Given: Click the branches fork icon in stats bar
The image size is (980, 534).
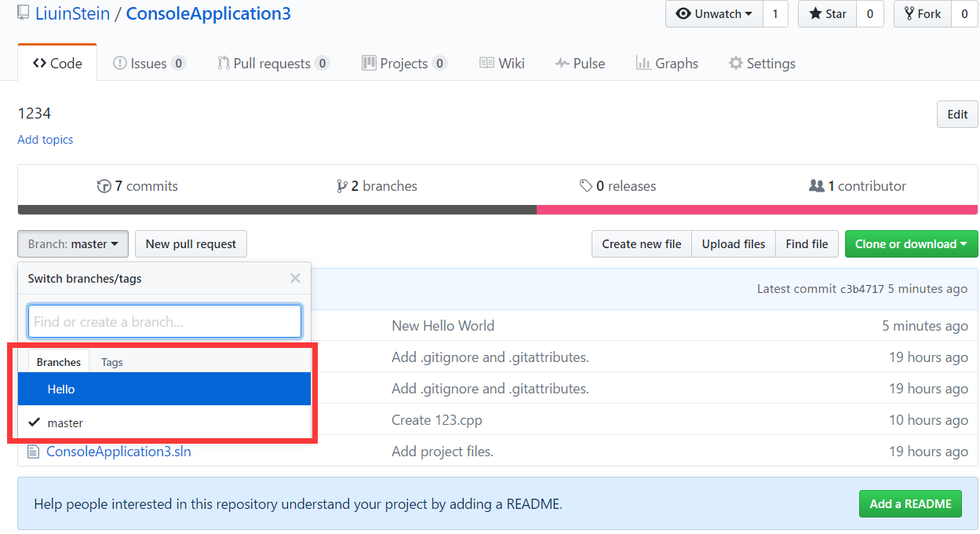Looking at the screenshot, I should pyautogui.click(x=341, y=186).
